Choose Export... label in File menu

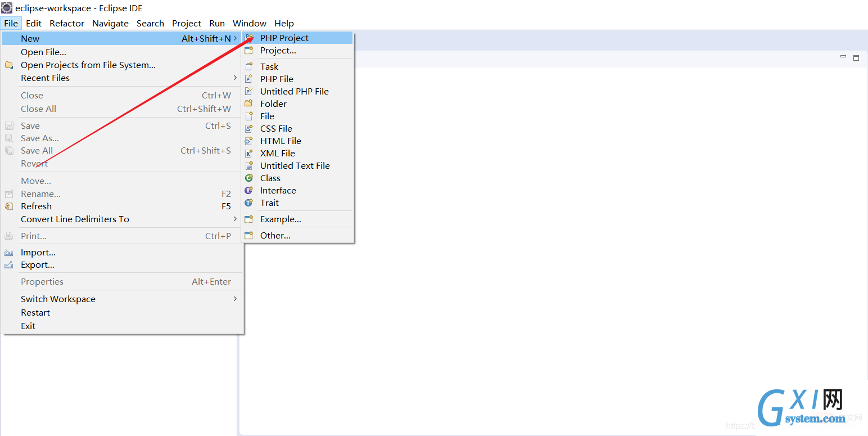[x=38, y=265]
